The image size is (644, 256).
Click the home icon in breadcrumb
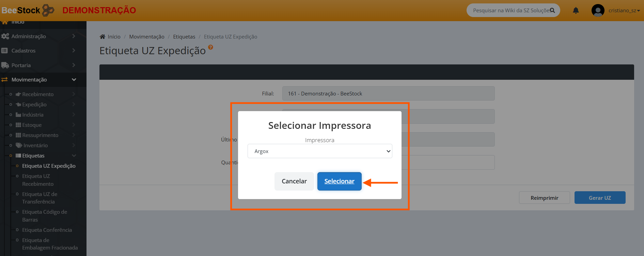[x=103, y=37]
